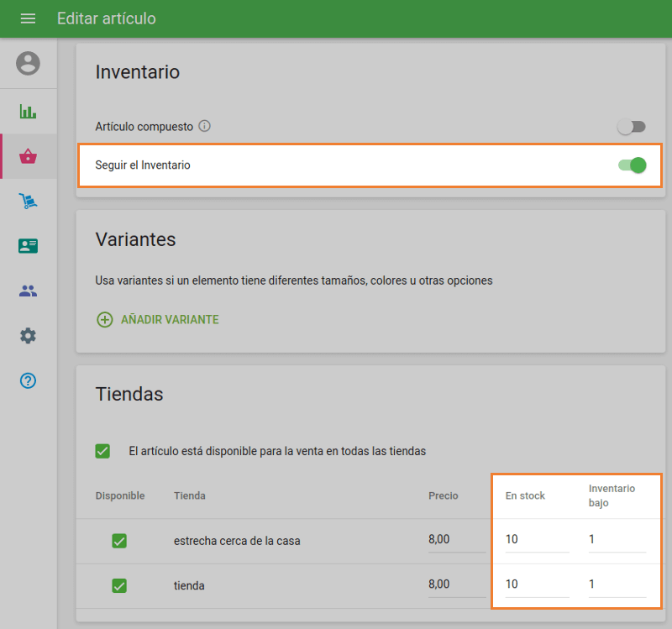Click the AÑADIR VARIANTE button
The height and width of the screenshot is (629, 672).
point(158,320)
